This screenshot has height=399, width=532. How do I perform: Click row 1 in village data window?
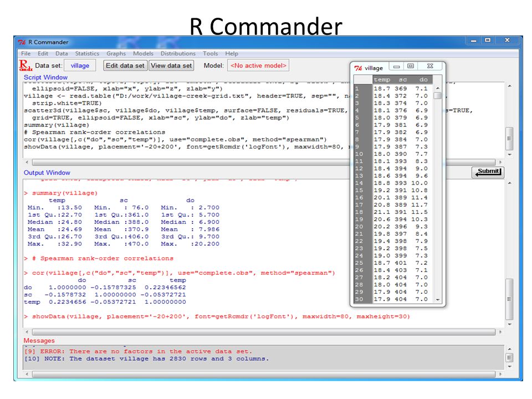click(x=393, y=89)
